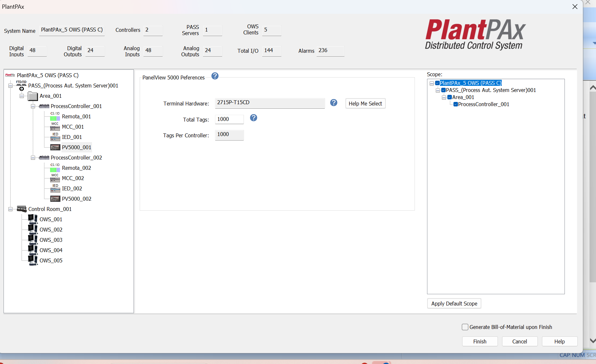Click the Terminal Hardware field
Screen dimensions: 596x364
(x=270, y=103)
